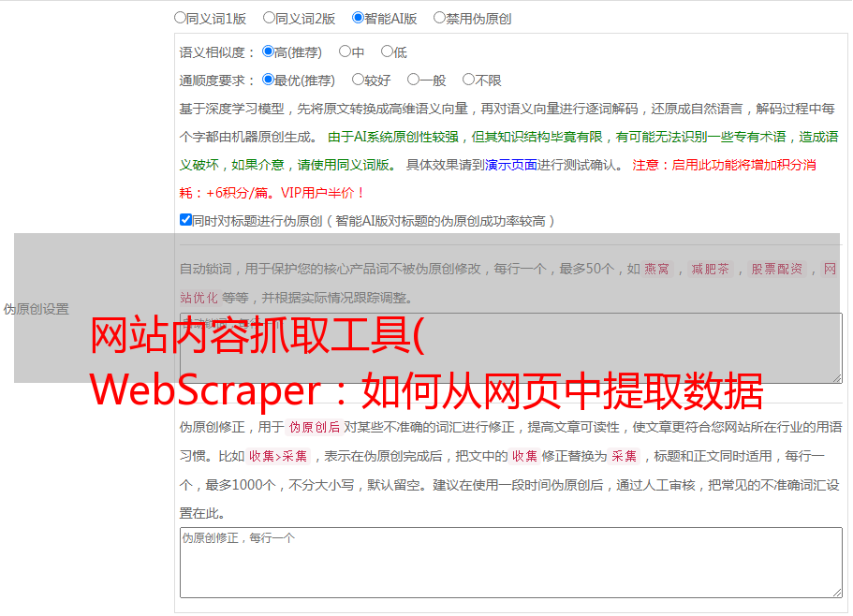Image resolution: width=853 pixels, height=616 pixels.
Task: Choose 不限 for 通顺度要求
Action: [468, 80]
